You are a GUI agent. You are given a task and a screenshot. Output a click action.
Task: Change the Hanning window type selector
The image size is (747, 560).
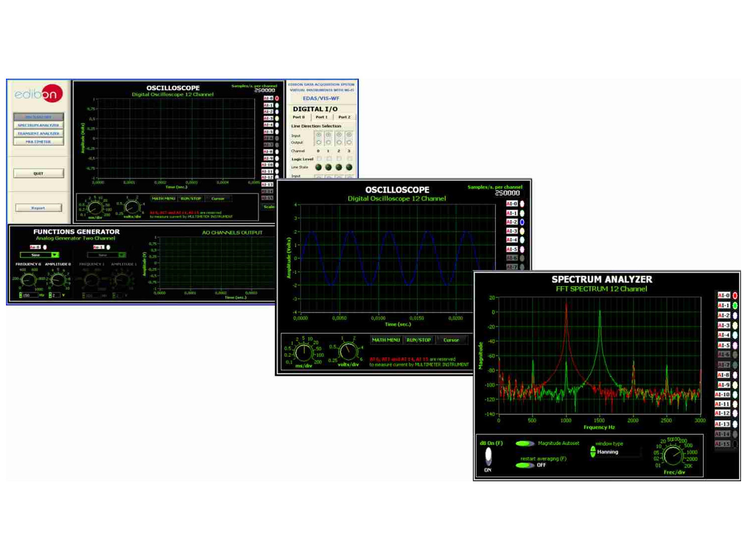pyautogui.click(x=593, y=452)
